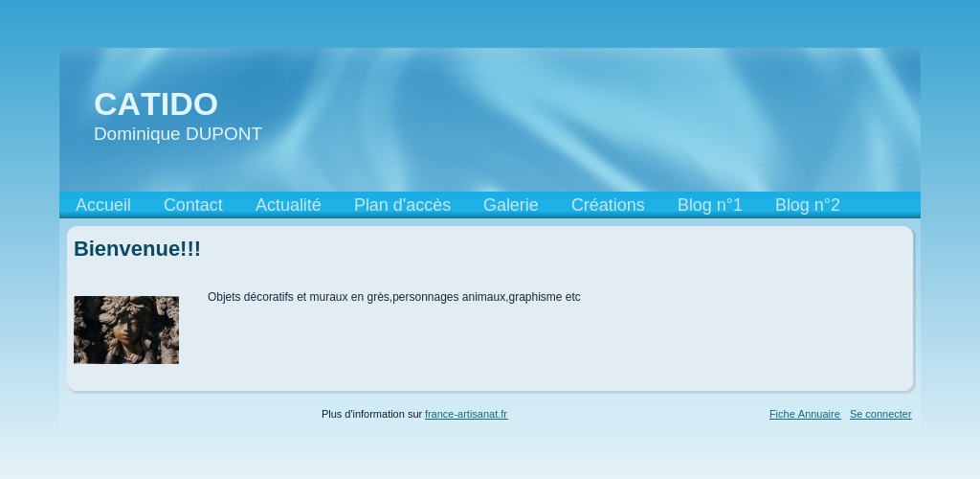Open Blog n°2
Viewport: 980px width, 479px height.
pyautogui.click(x=808, y=205)
